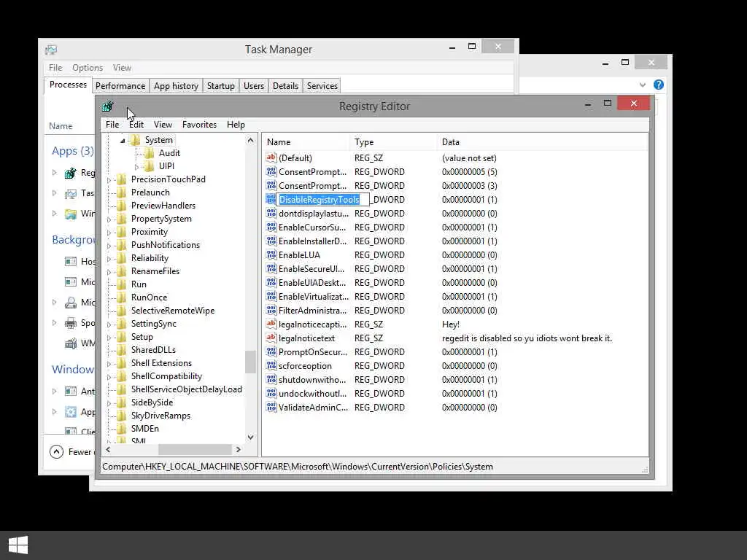The width and height of the screenshot is (747, 560).
Task: Switch to the Performance tab
Action: 120,86
